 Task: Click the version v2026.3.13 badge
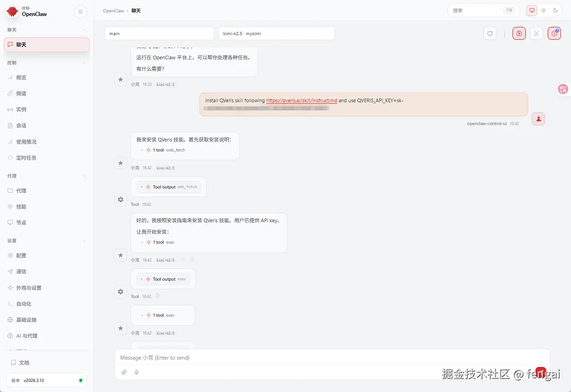pyautogui.click(x=47, y=380)
